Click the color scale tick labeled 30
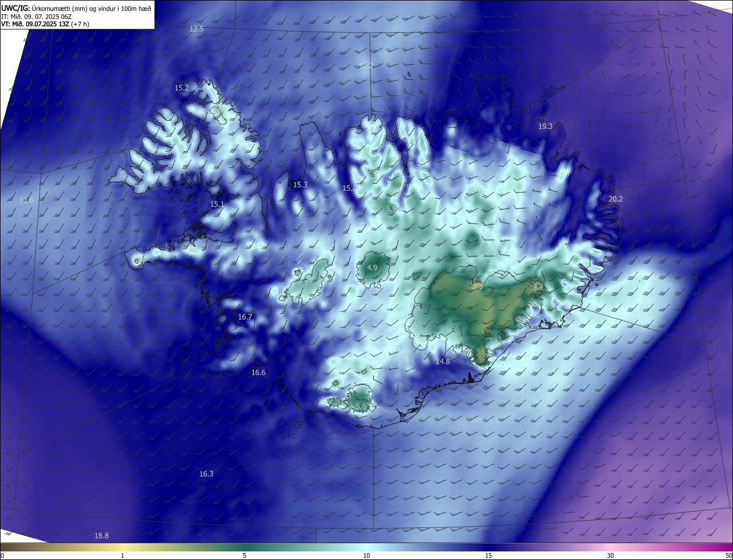Image resolution: width=733 pixels, height=560 pixels. [610, 555]
